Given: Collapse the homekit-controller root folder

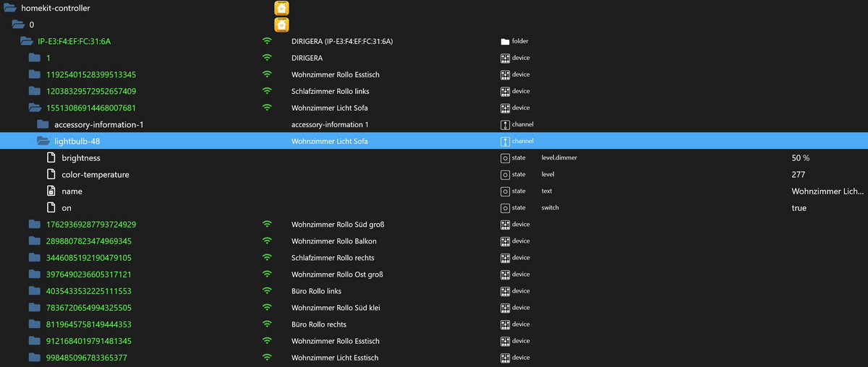Looking at the screenshot, I should point(10,8).
